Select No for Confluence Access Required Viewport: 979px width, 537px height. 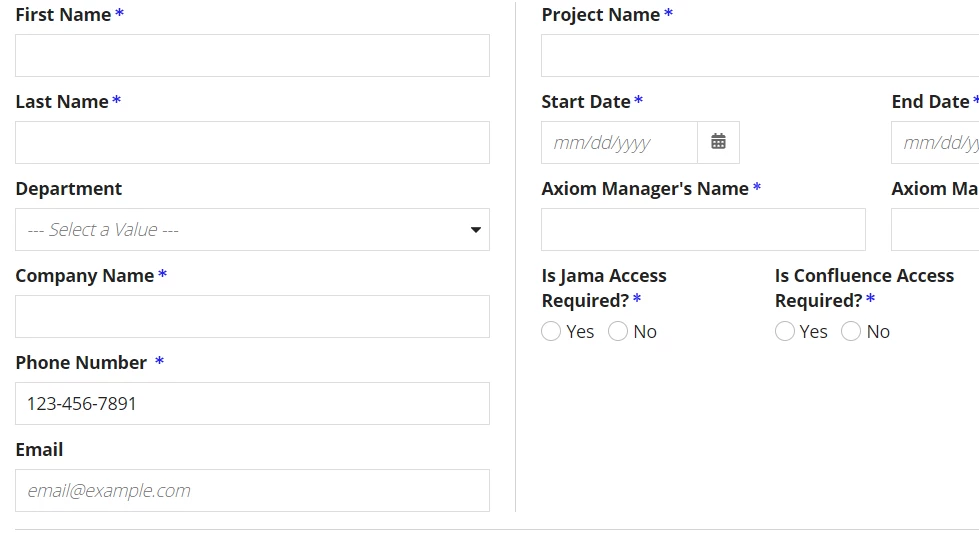[x=851, y=332]
